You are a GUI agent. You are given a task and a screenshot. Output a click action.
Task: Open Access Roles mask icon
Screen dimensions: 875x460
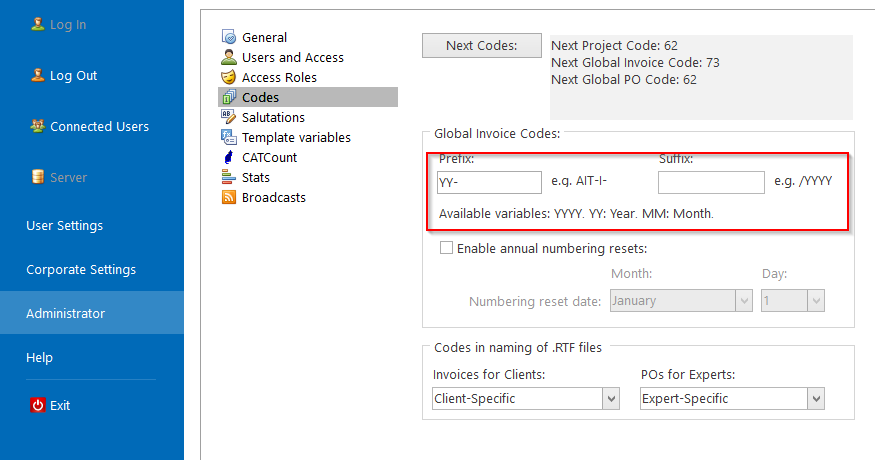[x=229, y=77]
